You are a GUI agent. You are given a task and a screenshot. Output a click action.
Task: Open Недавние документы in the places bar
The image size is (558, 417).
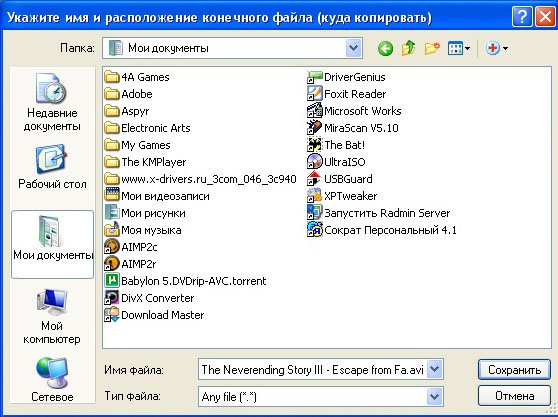pos(52,102)
